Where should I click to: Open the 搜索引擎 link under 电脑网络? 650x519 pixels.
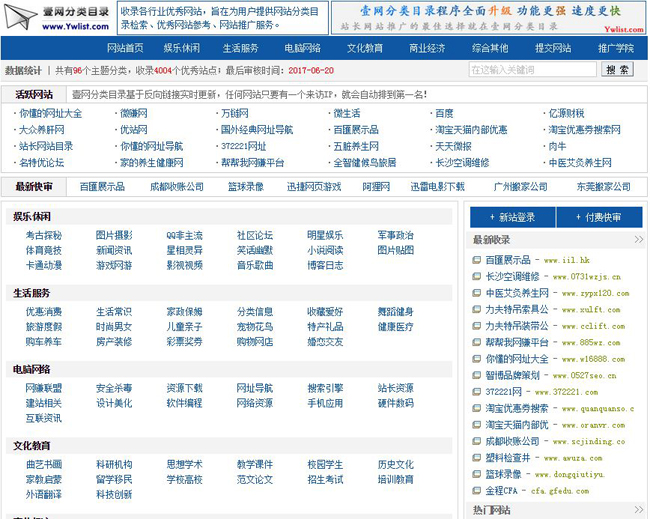tap(325, 388)
